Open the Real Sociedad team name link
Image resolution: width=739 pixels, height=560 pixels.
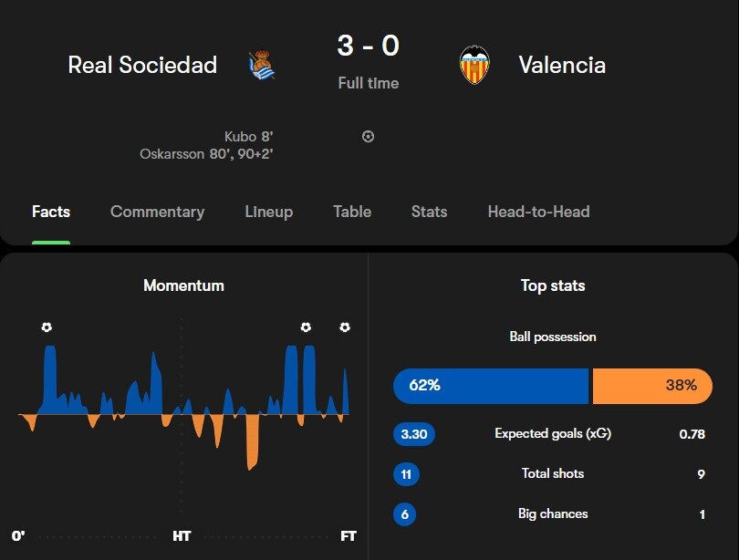(x=142, y=65)
